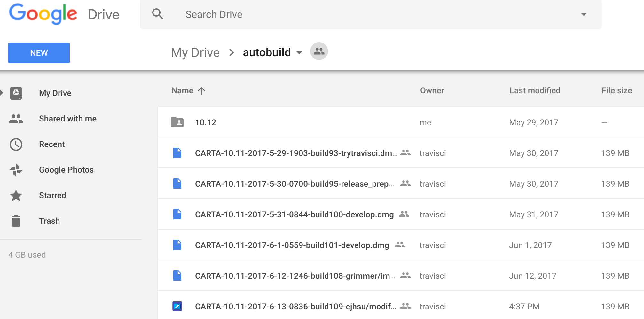Click the Owner column header

point(432,90)
